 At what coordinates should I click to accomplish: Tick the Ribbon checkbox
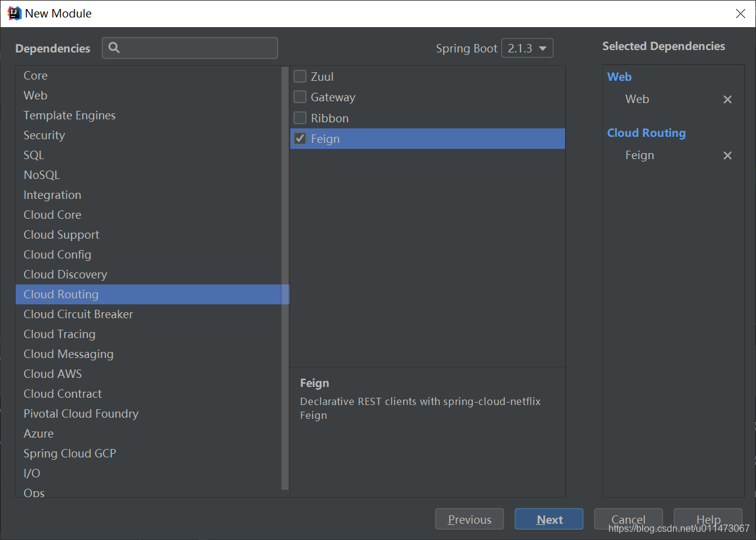(x=300, y=118)
